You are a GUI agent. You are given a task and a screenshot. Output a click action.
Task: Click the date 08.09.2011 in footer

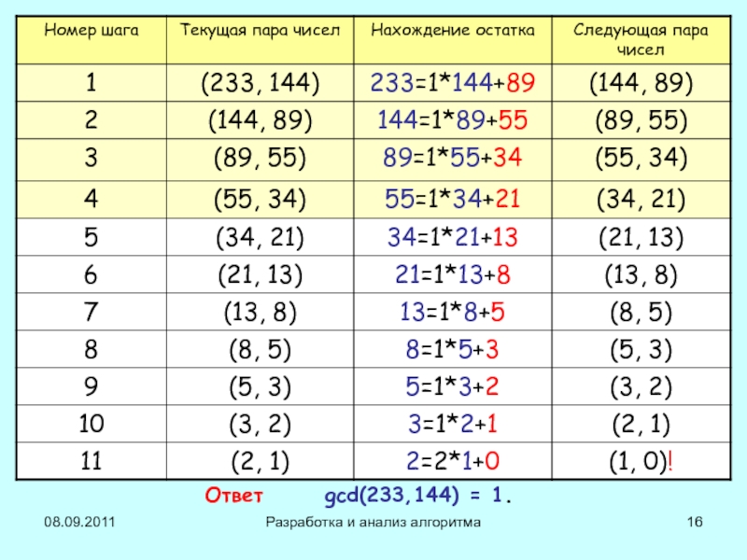coord(79,522)
